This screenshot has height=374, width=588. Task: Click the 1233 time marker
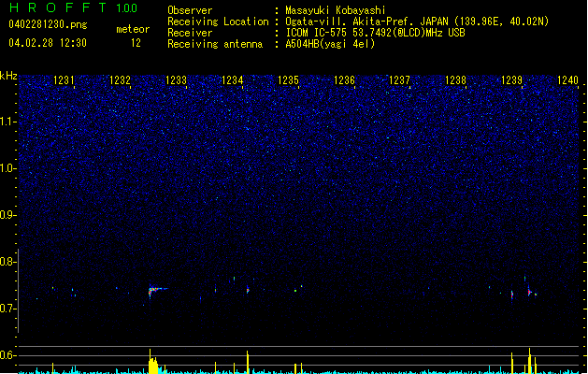177,80
